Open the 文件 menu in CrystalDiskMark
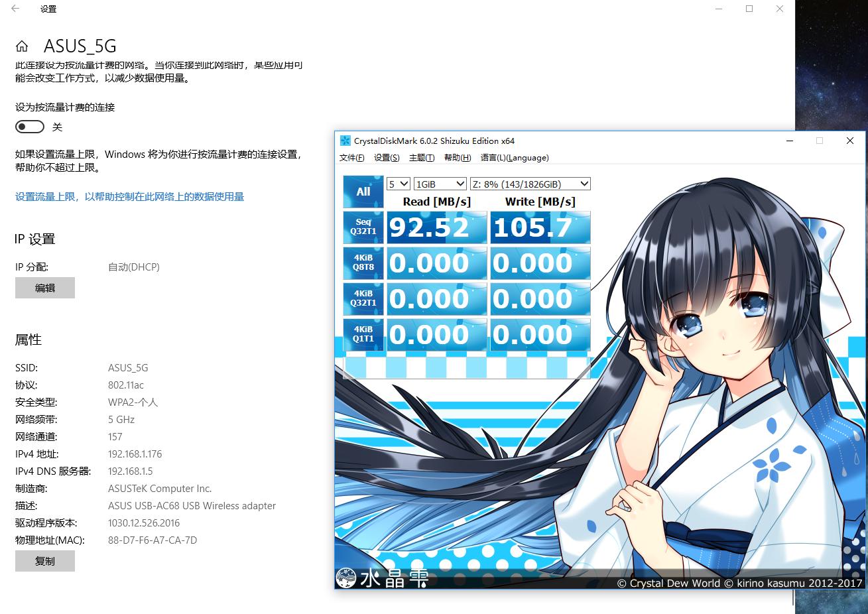The image size is (868, 614). (x=351, y=158)
